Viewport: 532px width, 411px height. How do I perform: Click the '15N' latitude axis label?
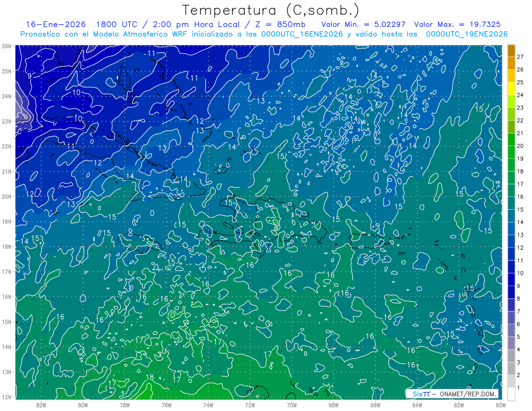pos(7,321)
